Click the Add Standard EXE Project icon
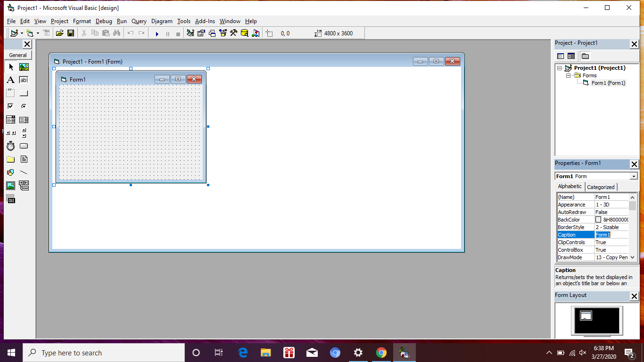644x362 pixels. click(x=14, y=33)
